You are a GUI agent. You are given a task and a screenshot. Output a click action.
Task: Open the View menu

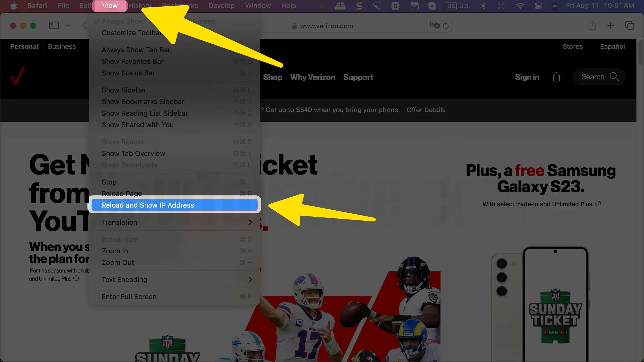[x=110, y=6]
